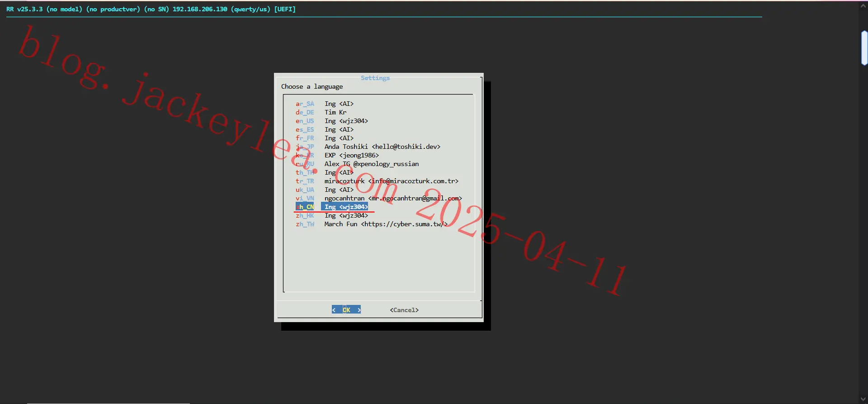Image resolution: width=868 pixels, height=404 pixels.
Task: Choose the en_US language option
Action: 332,121
